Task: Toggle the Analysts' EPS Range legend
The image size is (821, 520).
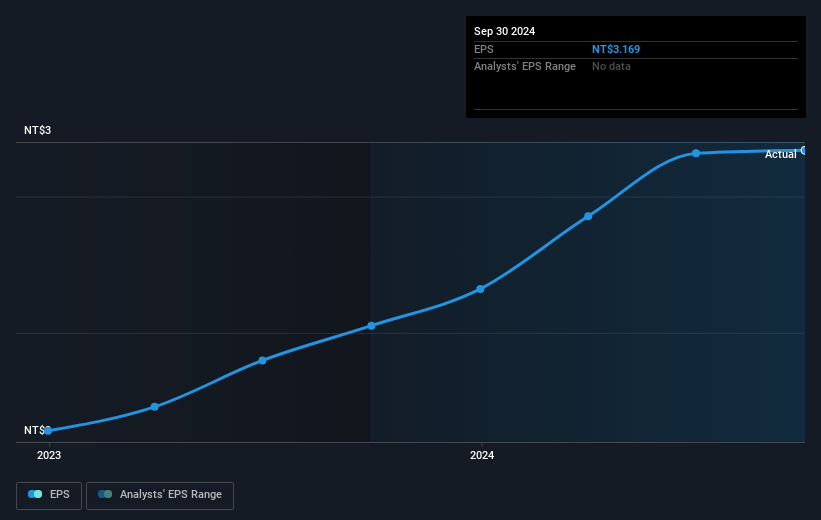Action: 160,495
